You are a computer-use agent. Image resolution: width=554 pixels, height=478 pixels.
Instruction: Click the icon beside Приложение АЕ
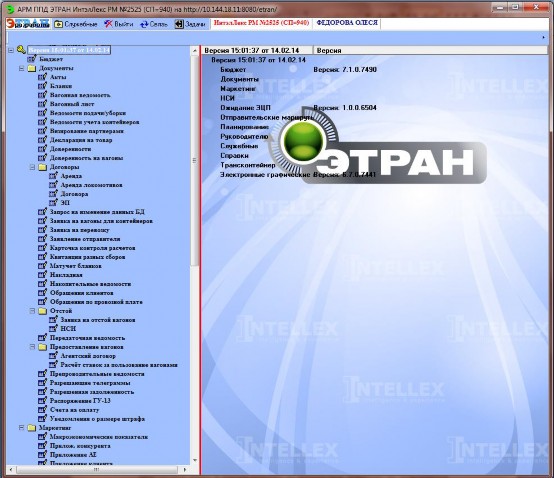tap(42, 455)
